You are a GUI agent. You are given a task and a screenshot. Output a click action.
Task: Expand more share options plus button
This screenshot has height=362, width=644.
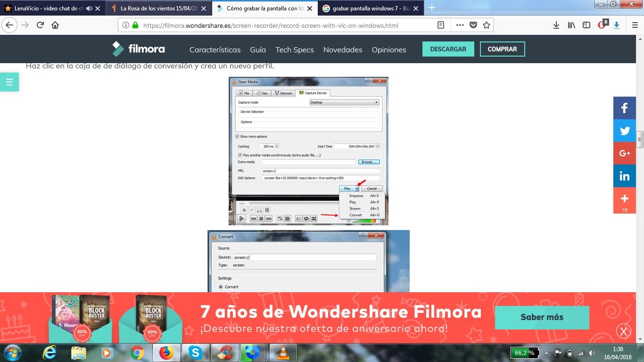coord(625,199)
